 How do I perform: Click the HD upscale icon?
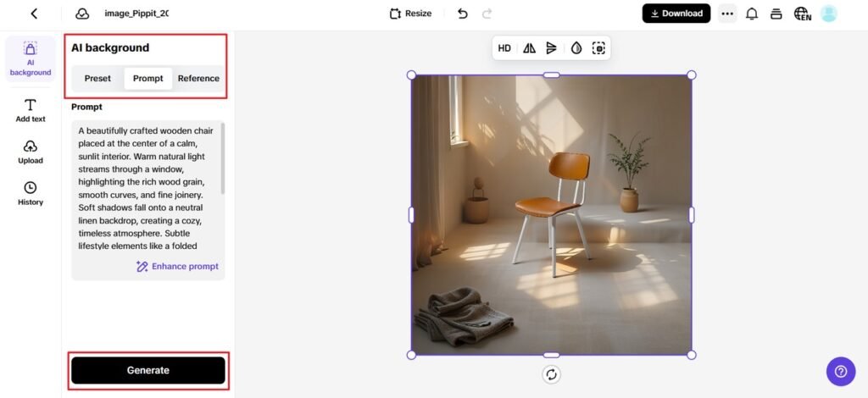pyautogui.click(x=504, y=48)
